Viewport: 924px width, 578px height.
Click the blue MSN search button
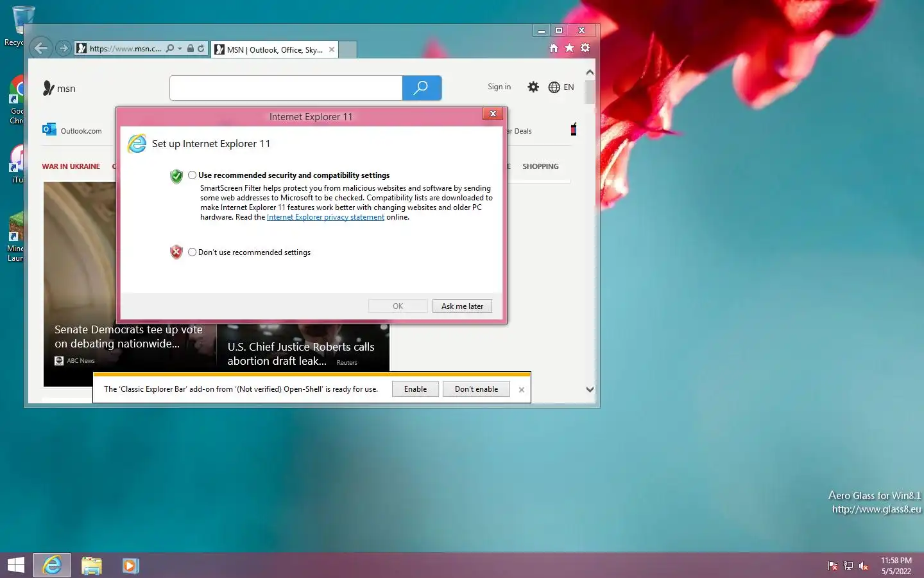coord(422,88)
